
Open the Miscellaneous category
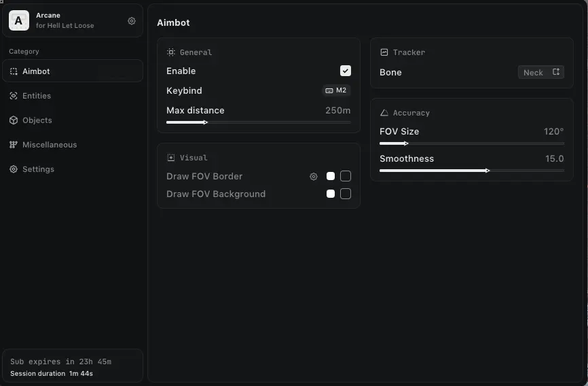coord(49,145)
